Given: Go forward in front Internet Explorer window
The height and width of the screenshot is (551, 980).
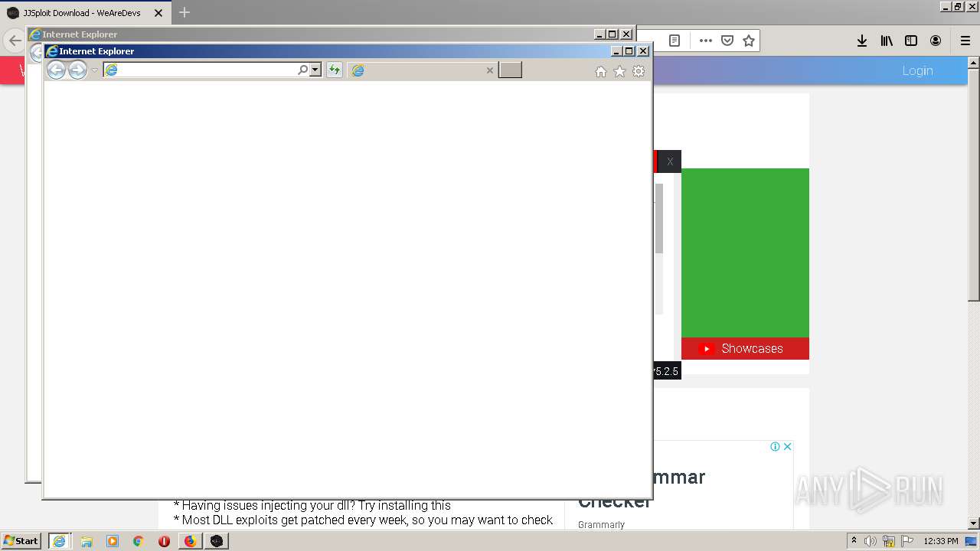Looking at the screenshot, I should [77, 70].
